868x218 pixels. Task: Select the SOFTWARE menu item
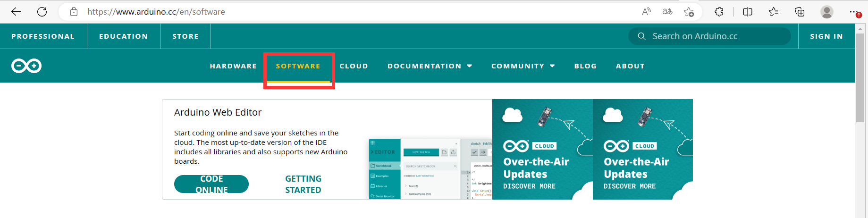298,66
